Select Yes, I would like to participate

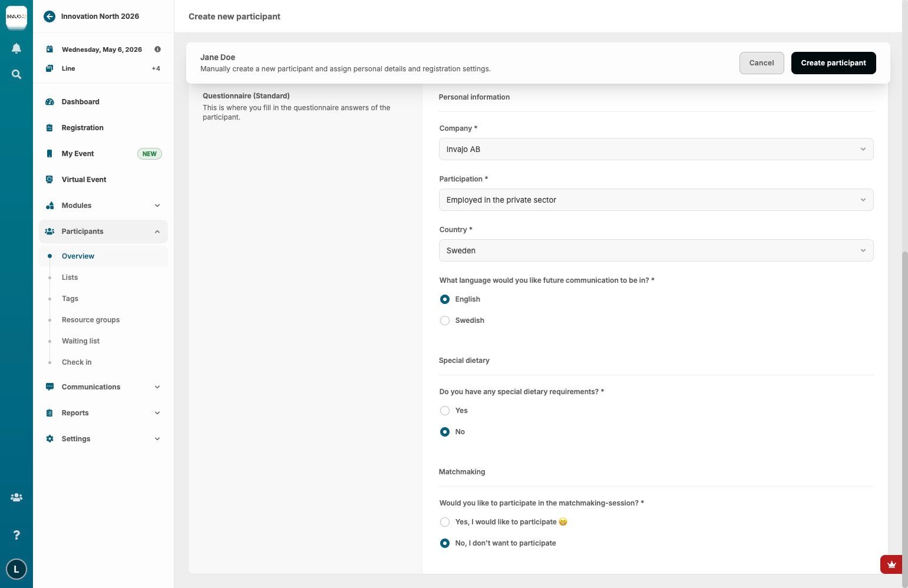(x=445, y=522)
